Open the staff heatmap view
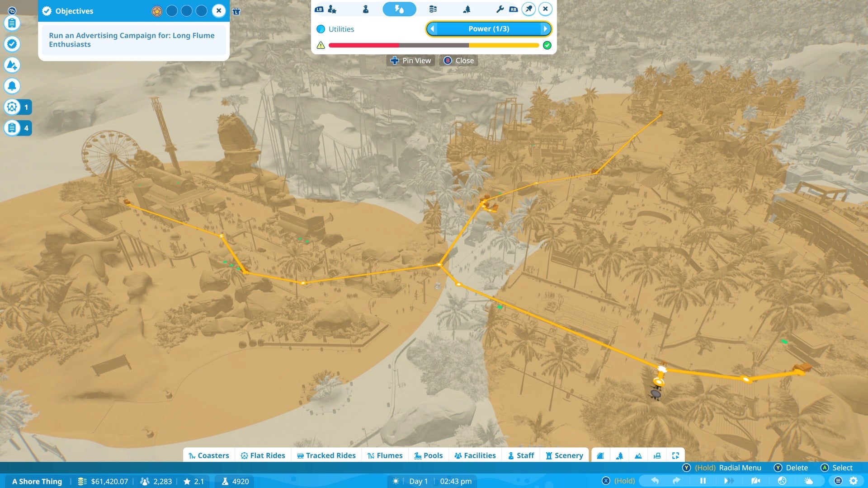Screen dimensions: 868x488 pyautogui.click(x=366, y=9)
